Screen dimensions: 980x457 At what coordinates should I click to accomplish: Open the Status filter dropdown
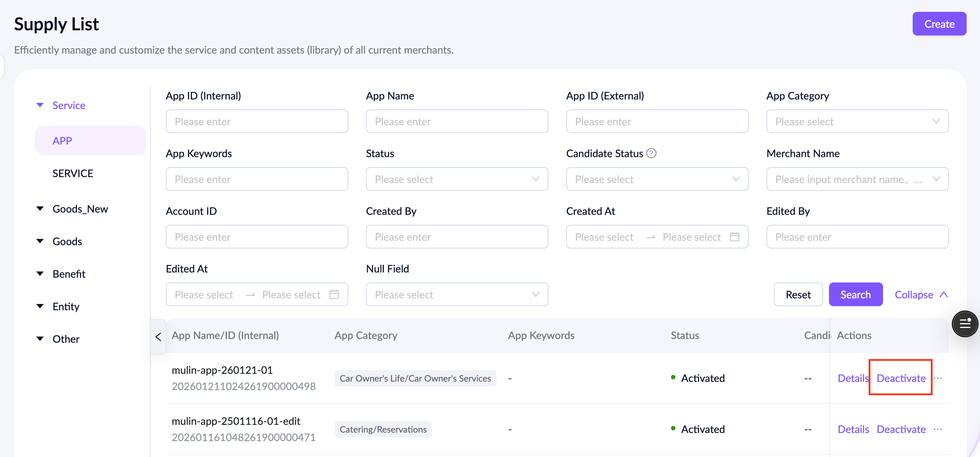[457, 179]
